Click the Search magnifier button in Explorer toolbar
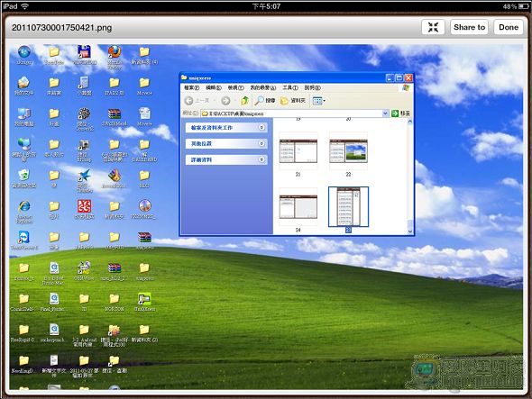The width and height of the screenshot is (532, 399). click(x=265, y=100)
